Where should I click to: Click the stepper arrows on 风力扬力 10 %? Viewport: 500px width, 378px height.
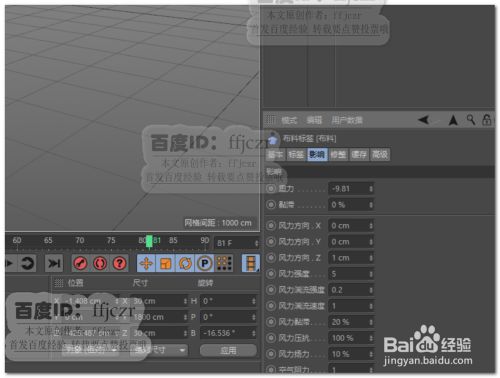[371, 354]
